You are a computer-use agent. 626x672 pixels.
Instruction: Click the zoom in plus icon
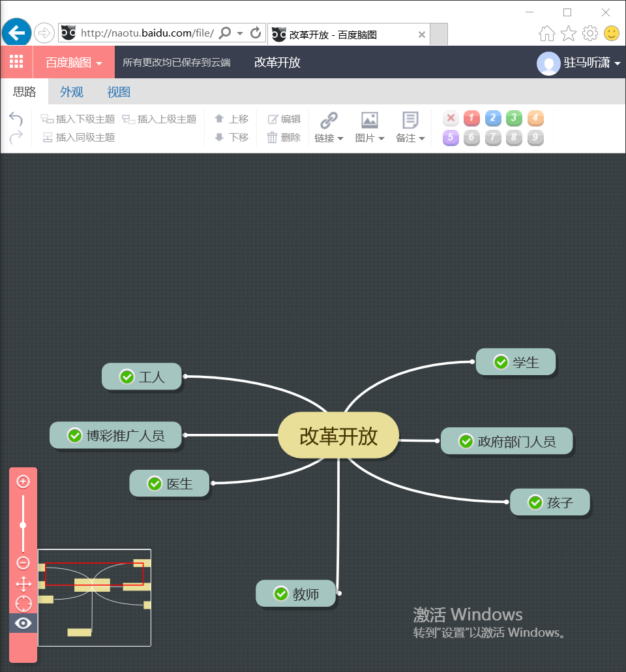coord(23,482)
